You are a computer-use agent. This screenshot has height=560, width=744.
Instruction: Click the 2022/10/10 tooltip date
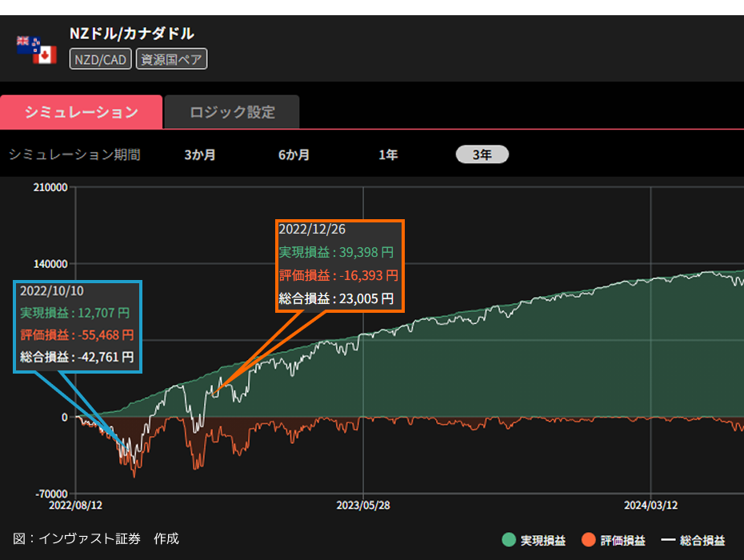pyautogui.click(x=52, y=291)
